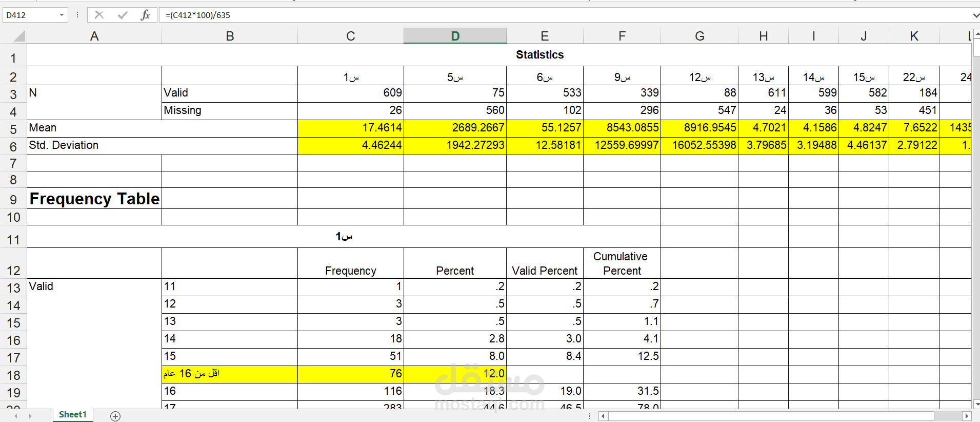The image size is (980, 422).
Task: Click the Missing label cell
Action: click(x=230, y=111)
